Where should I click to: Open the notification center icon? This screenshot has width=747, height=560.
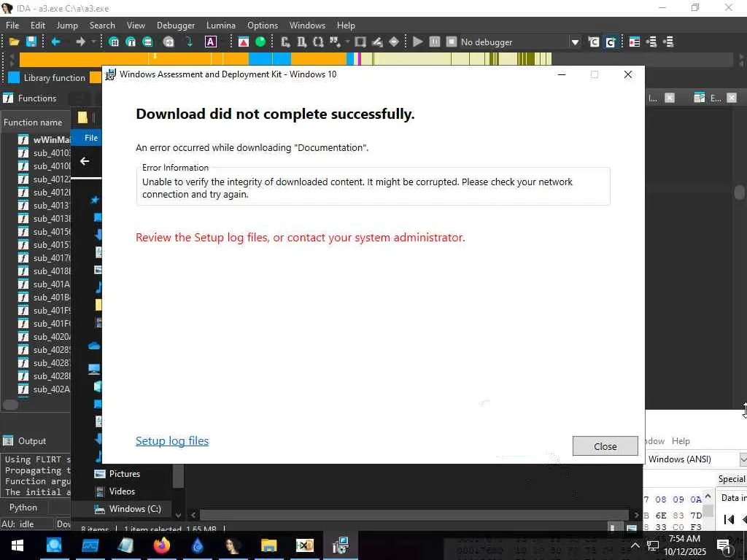(723, 545)
